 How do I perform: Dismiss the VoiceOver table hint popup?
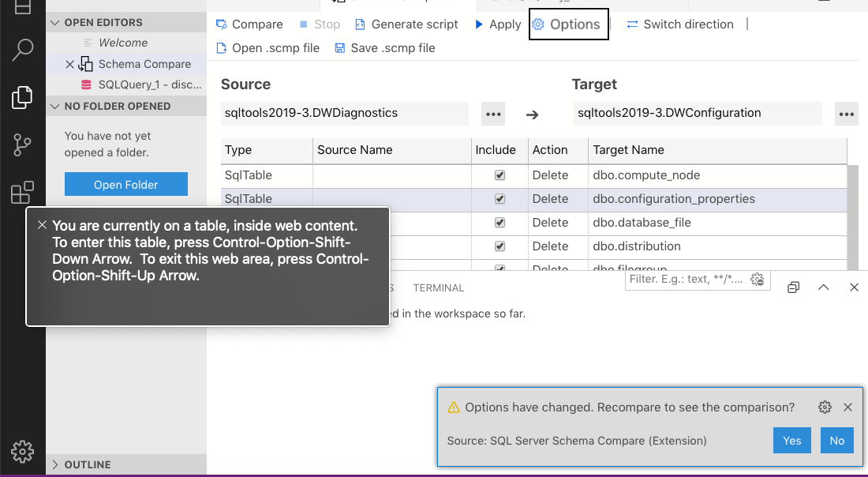click(x=42, y=225)
